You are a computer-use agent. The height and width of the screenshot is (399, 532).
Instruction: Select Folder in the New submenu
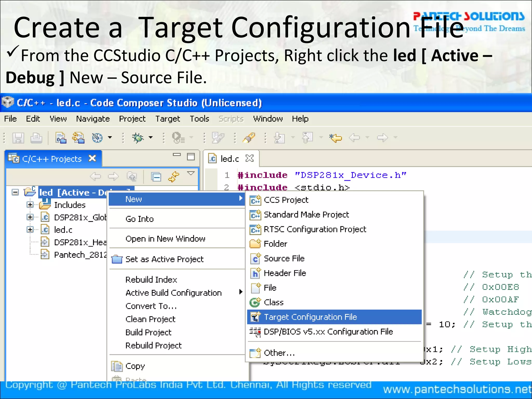[334, 244]
